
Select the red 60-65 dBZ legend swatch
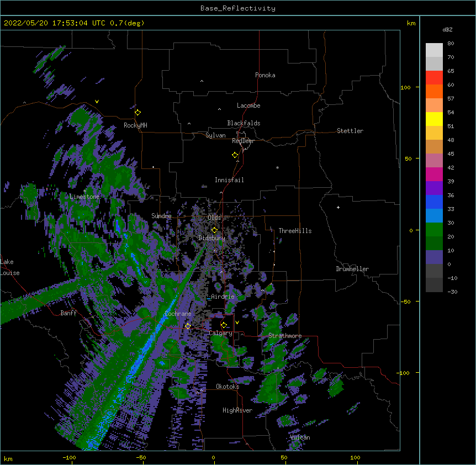click(x=434, y=78)
